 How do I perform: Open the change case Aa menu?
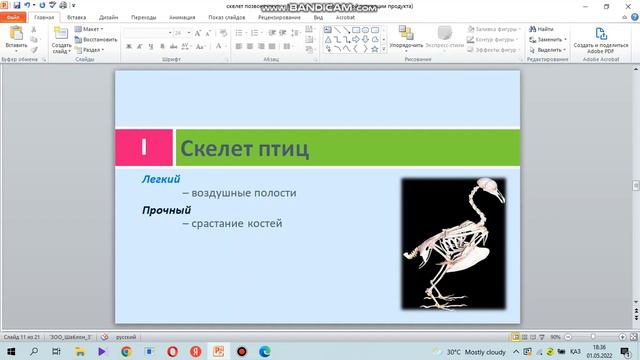pos(200,47)
